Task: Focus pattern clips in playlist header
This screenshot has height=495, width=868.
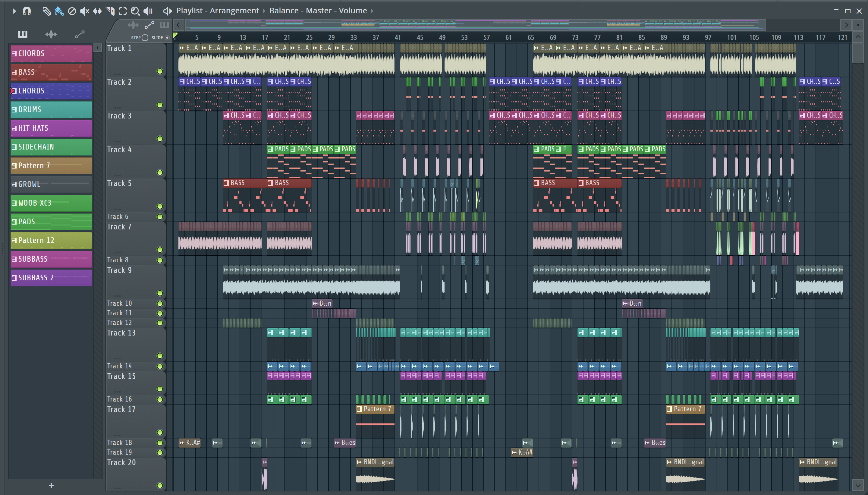Action: 164,25
